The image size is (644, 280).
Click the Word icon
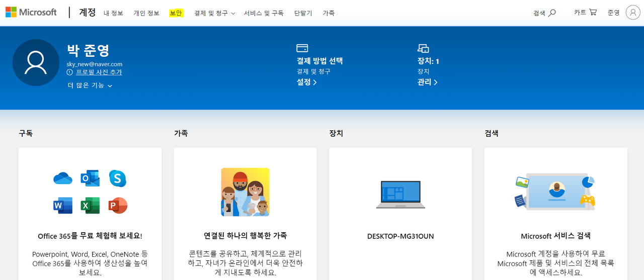tap(63, 205)
